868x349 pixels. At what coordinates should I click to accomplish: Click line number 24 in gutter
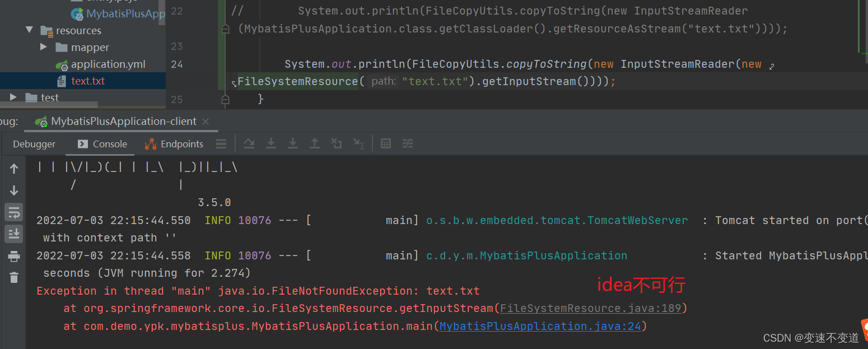[176, 64]
